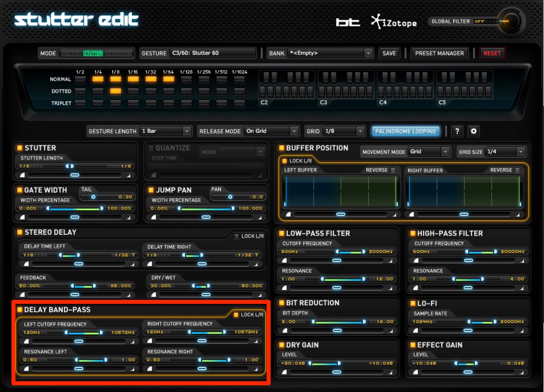Click the Left Buffer waveform display
This screenshot has width=544, height=392.
coord(341,191)
